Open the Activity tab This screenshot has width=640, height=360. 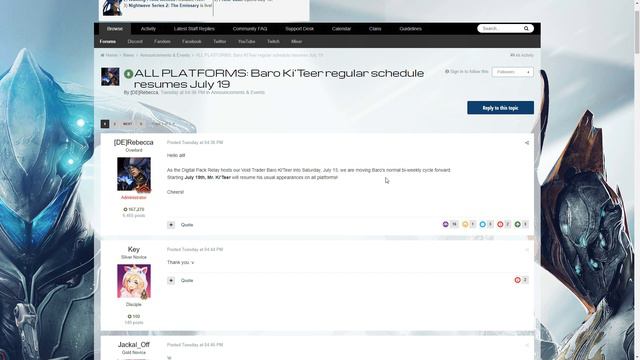[148, 29]
